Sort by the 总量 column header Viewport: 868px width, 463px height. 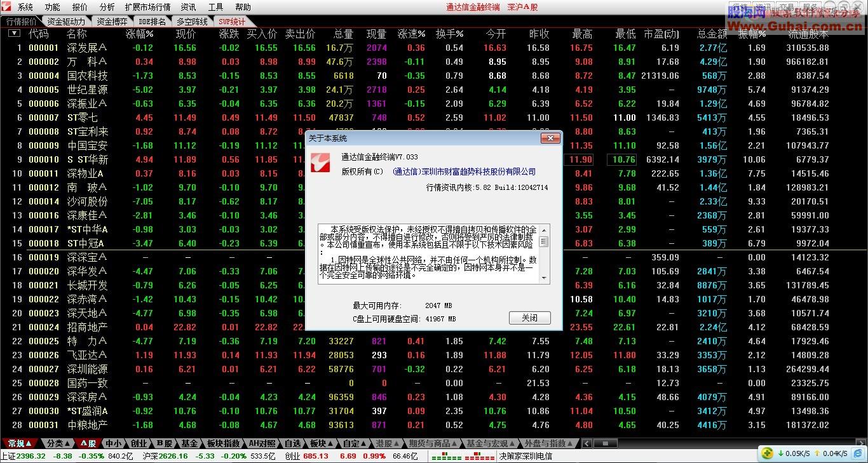tap(343, 34)
